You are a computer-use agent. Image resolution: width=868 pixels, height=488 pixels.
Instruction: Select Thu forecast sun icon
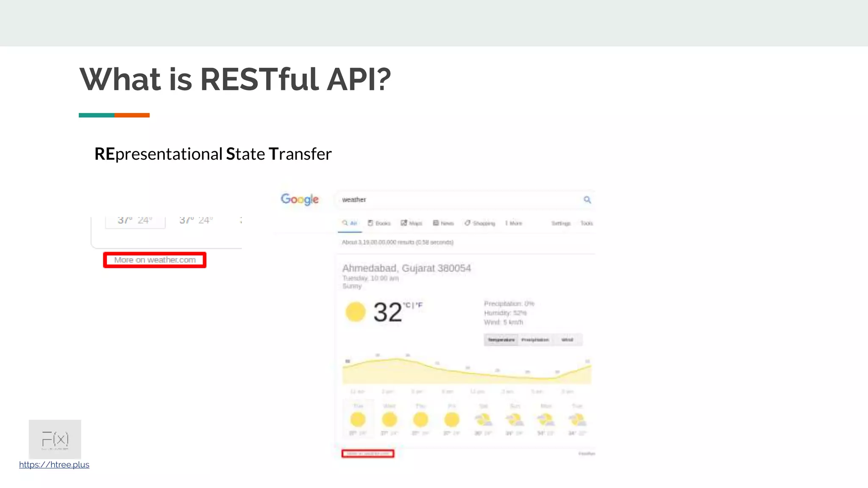click(420, 420)
